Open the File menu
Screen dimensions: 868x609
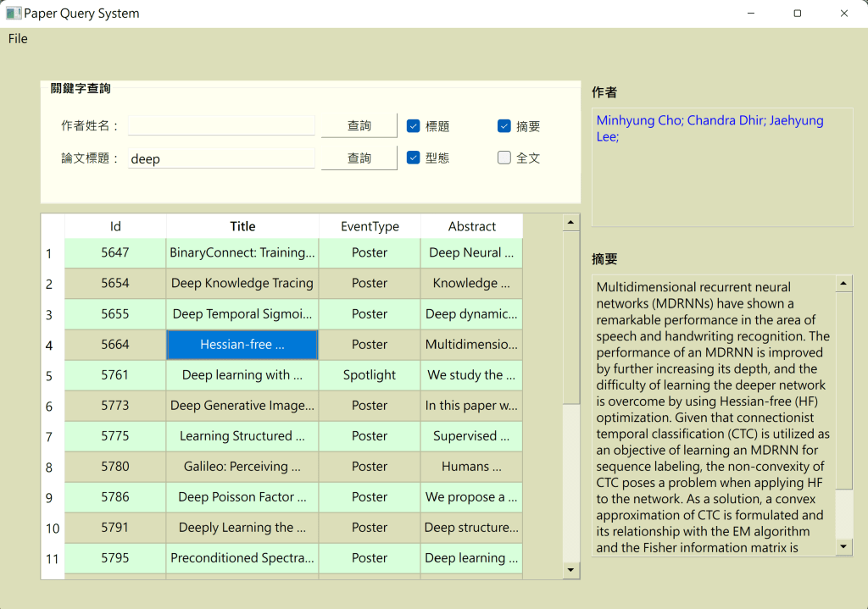click(18, 39)
